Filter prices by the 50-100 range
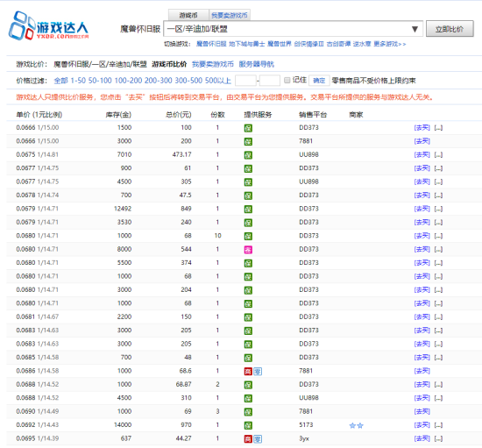 click(x=100, y=81)
